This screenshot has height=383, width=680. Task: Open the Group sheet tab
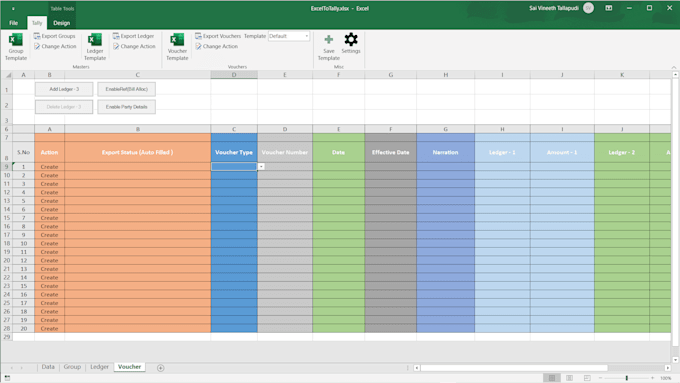pos(72,367)
